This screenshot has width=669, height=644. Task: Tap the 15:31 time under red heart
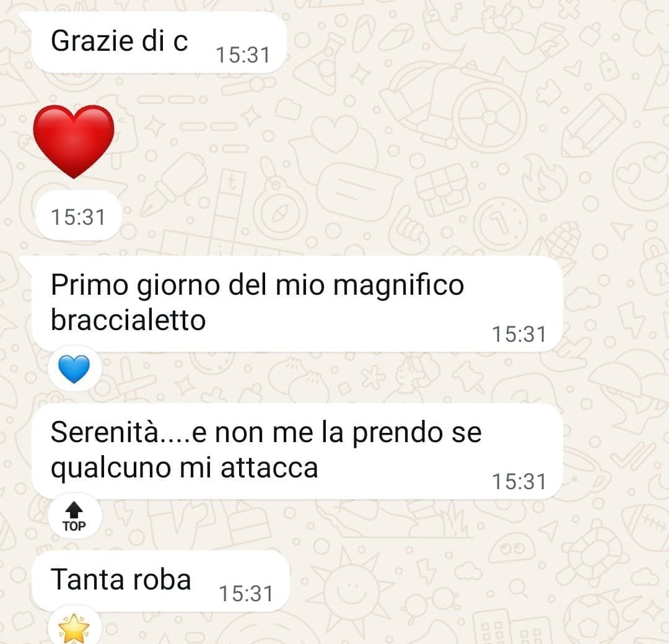click(x=78, y=217)
